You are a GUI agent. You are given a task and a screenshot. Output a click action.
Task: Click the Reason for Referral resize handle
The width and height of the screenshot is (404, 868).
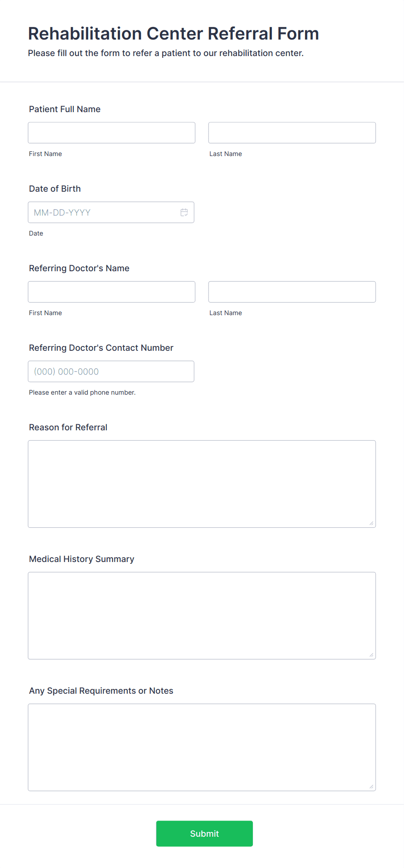coord(371,523)
